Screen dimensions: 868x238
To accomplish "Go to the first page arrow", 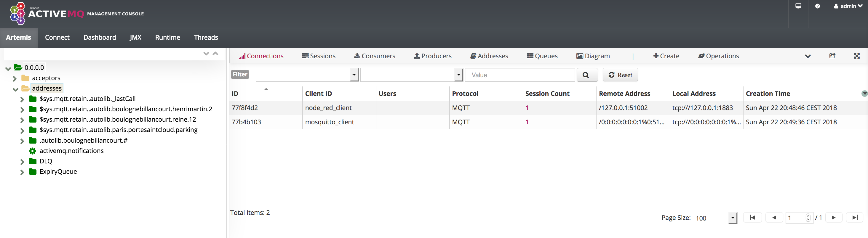I will pos(752,218).
